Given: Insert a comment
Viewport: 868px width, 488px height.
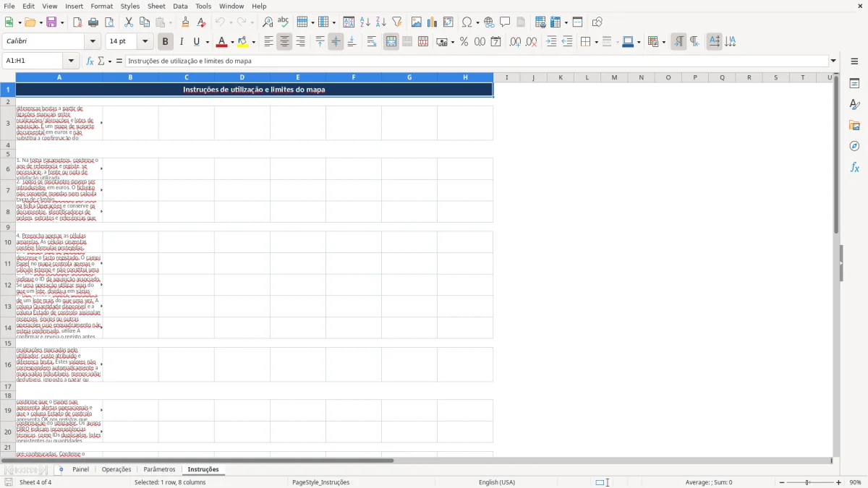Looking at the screenshot, I should (505, 22).
